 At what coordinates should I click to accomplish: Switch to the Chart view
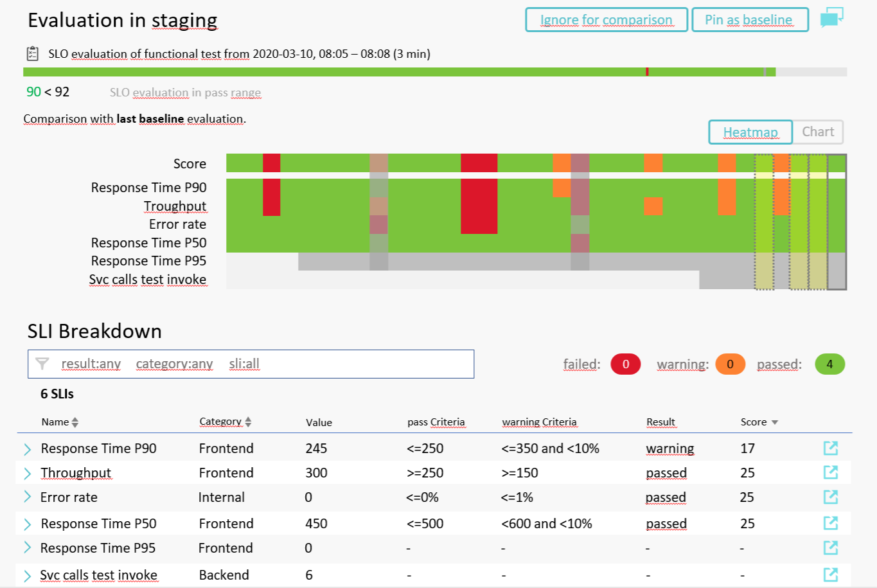[817, 132]
